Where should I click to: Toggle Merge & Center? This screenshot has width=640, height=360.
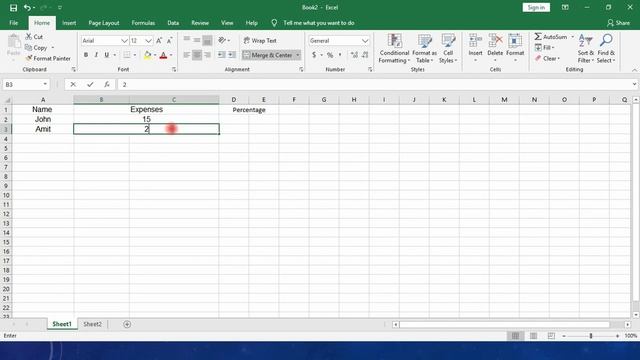coord(268,55)
